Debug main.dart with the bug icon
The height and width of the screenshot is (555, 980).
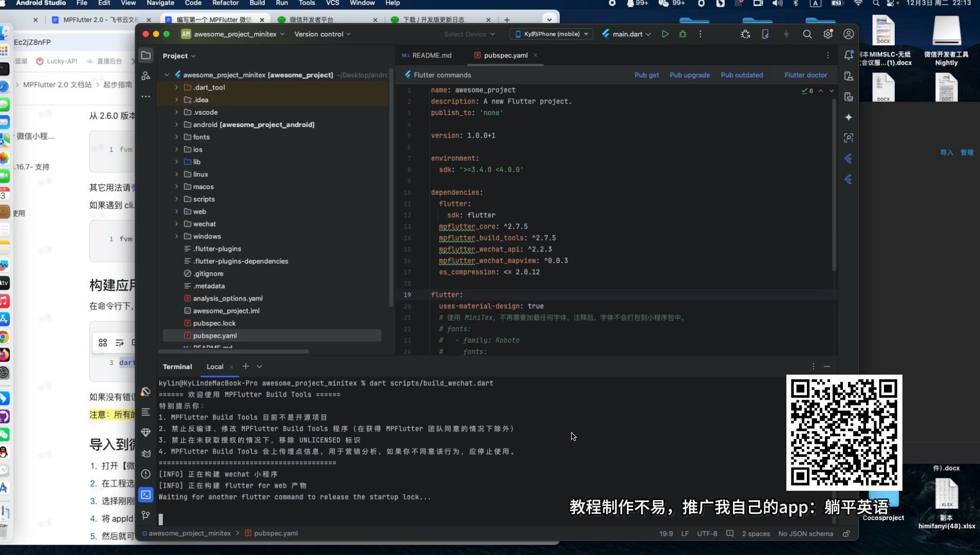pyautogui.click(x=683, y=34)
